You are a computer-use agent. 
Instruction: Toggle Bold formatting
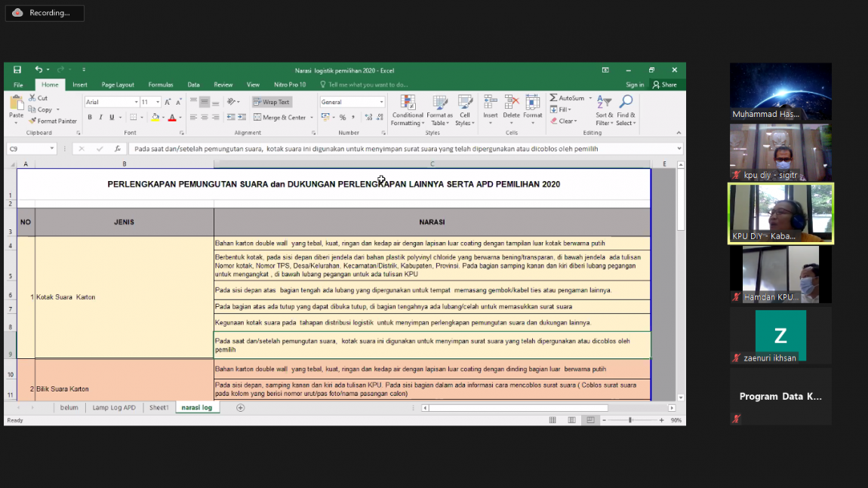(x=90, y=118)
